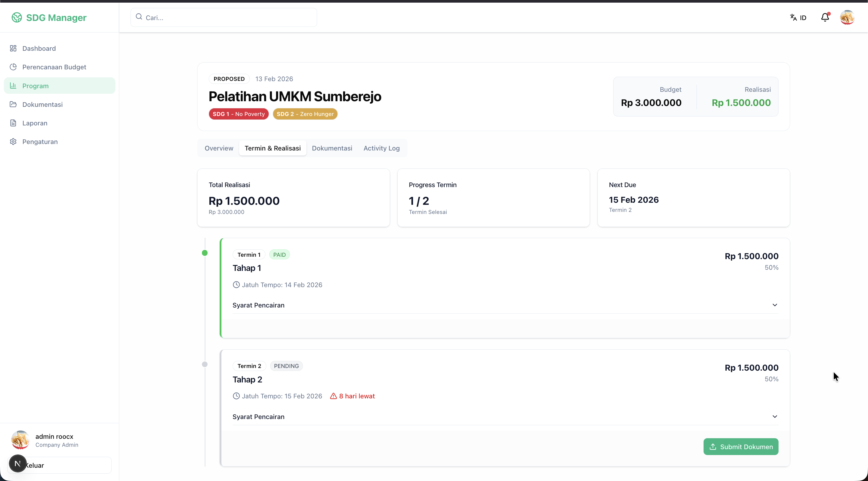
Task: Open the Dashboard section
Action: pyautogui.click(x=39, y=48)
